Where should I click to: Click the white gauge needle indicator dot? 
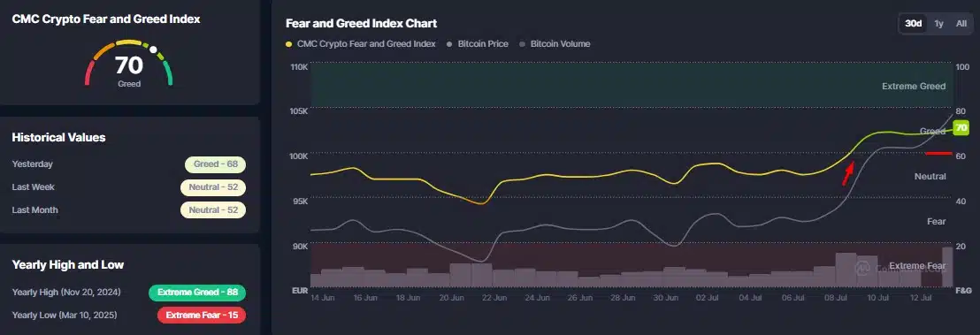click(x=153, y=49)
